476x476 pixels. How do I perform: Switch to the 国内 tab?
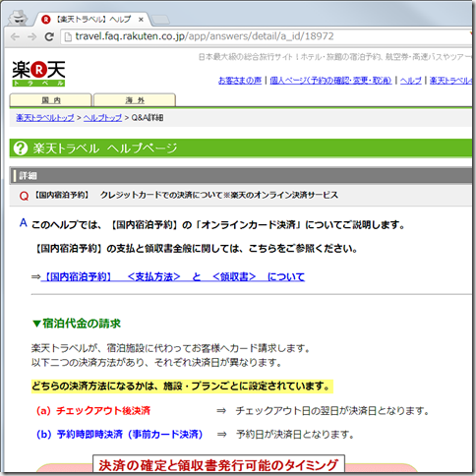[50, 100]
